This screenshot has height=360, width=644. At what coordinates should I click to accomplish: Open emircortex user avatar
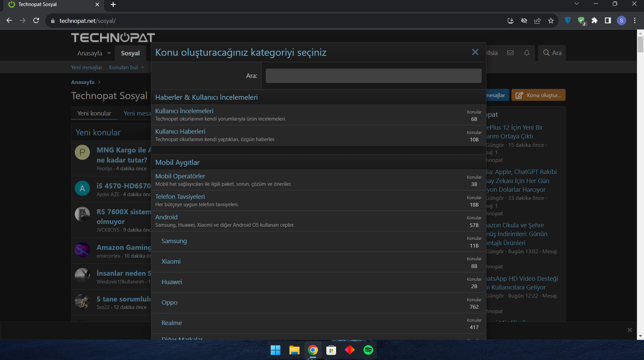click(82, 250)
